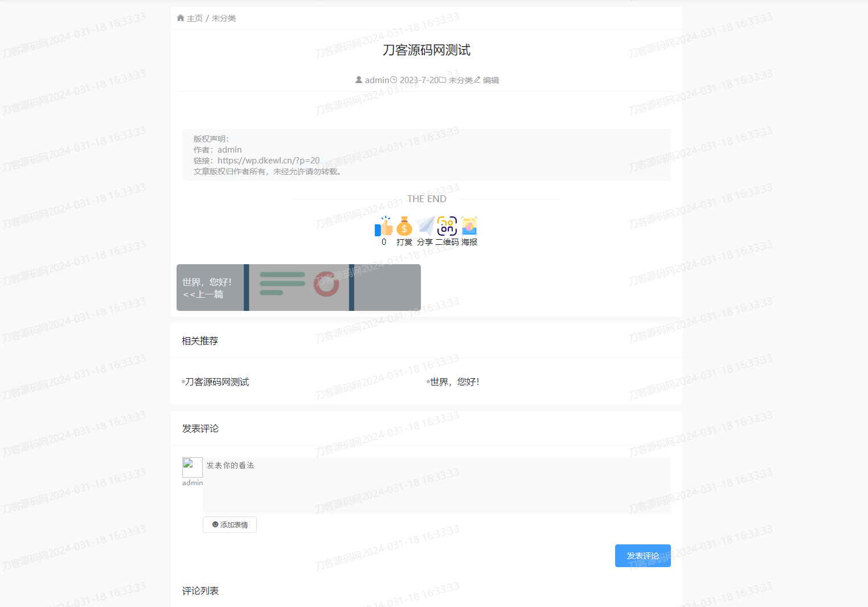Click the home icon in the breadcrumb
Viewport: 868px width, 607px height.
181,18
